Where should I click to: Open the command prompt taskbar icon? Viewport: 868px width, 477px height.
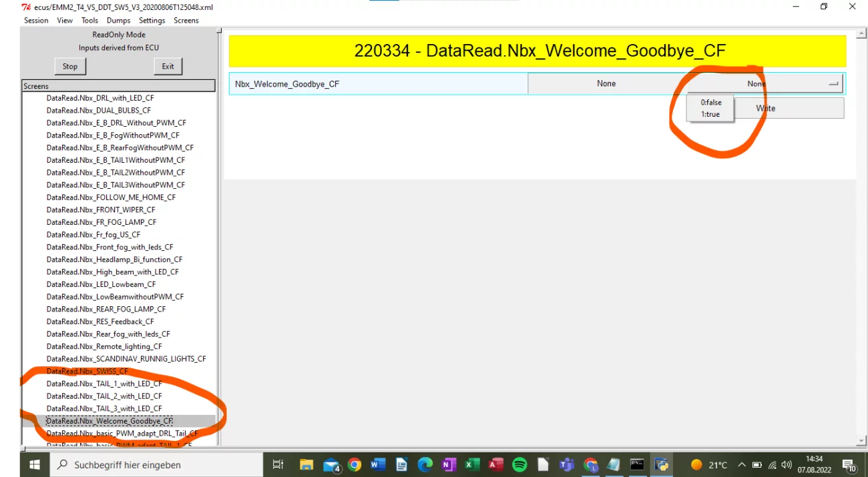tap(638, 464)
